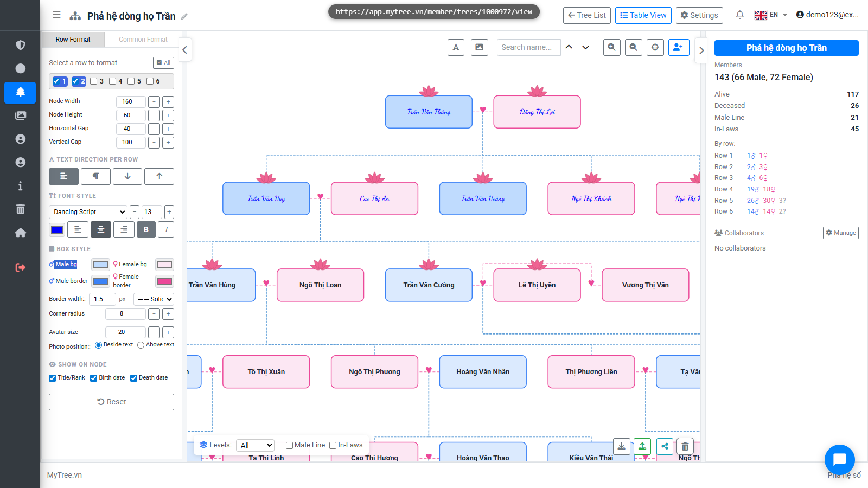Open the blue font color swatch
The image size is (868, 488).
tap(57, 230)
